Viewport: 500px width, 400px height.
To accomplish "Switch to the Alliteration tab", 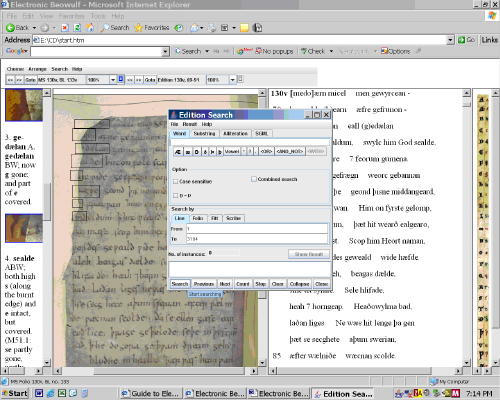I will [x=235, y=133].
